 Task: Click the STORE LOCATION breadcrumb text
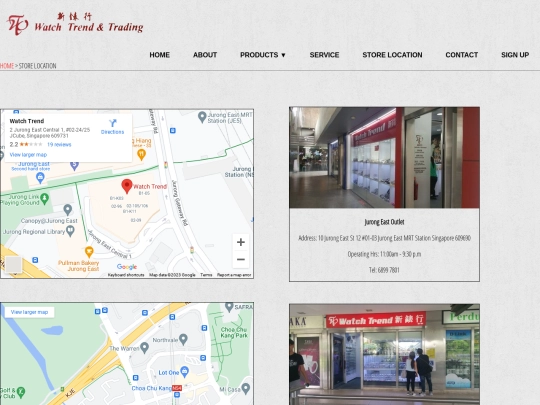point(37,66)
